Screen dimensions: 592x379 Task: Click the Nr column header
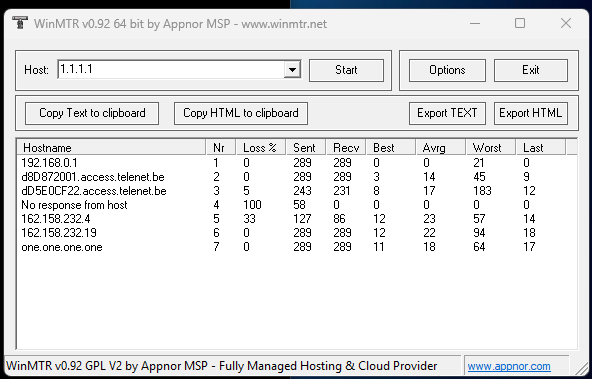tap(221, 148)
